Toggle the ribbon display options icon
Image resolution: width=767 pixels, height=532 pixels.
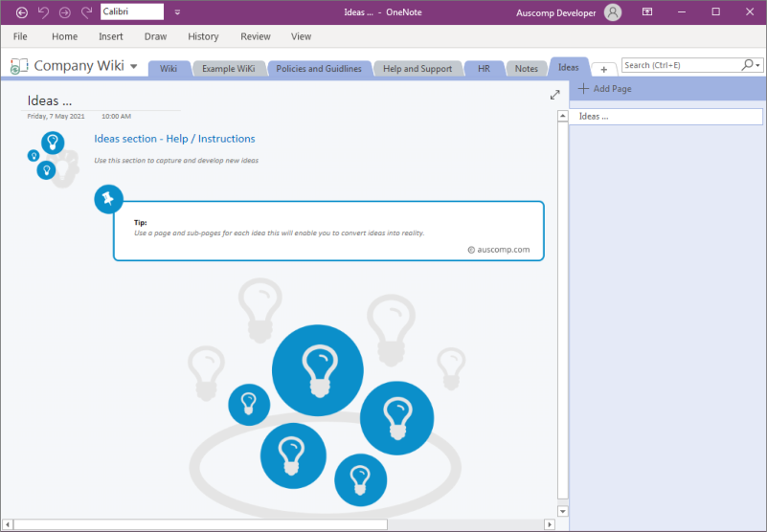click(647, 12)
